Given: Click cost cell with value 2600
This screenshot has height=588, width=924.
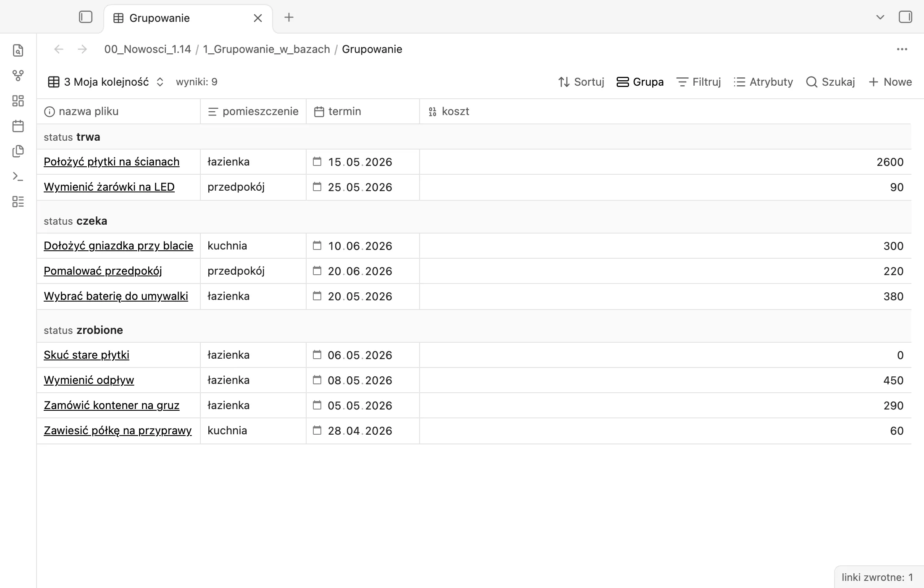Looking at the screenshot, I should click(x=665, y=162).
